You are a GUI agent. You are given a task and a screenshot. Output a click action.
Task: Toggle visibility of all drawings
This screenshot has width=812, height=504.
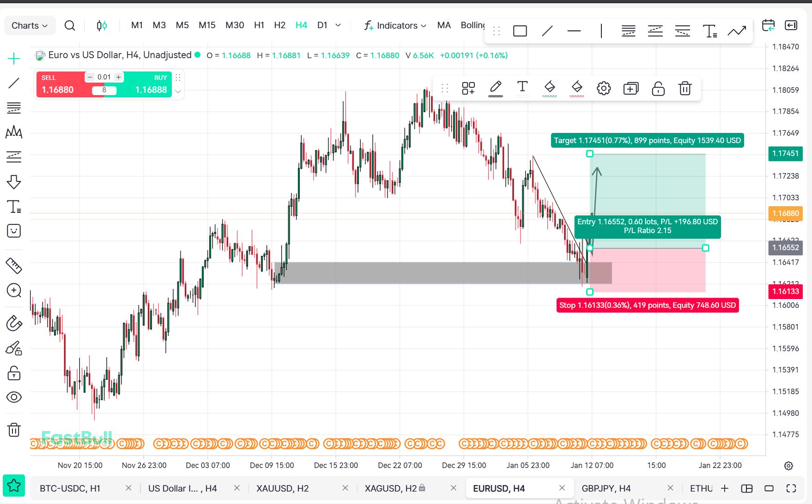click(x=14, y=397)
